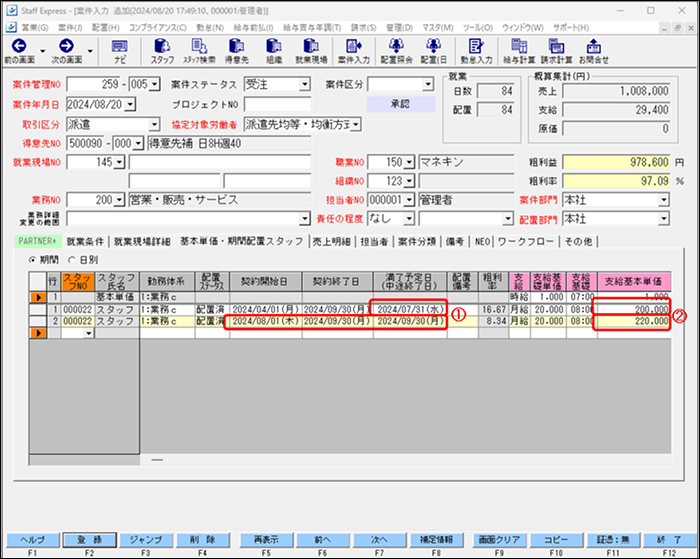Screen dimensions: 700x559
Task: Click the コピー F10 button
Action: [556, 539]
